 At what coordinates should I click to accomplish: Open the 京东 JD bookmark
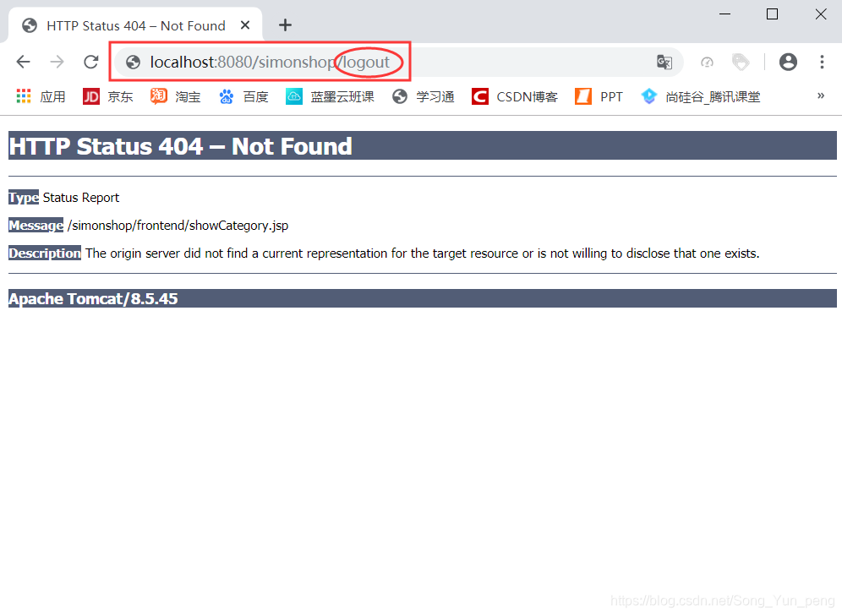point(108,96)
